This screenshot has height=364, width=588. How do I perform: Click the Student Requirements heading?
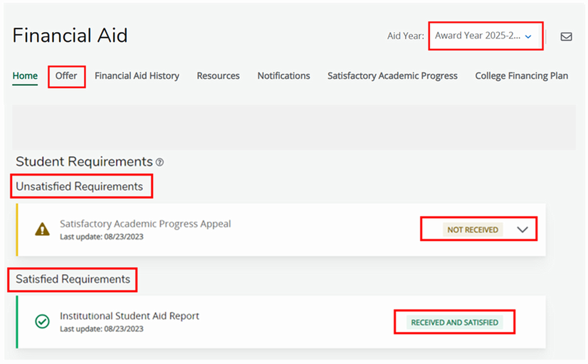tap(84, 162)
